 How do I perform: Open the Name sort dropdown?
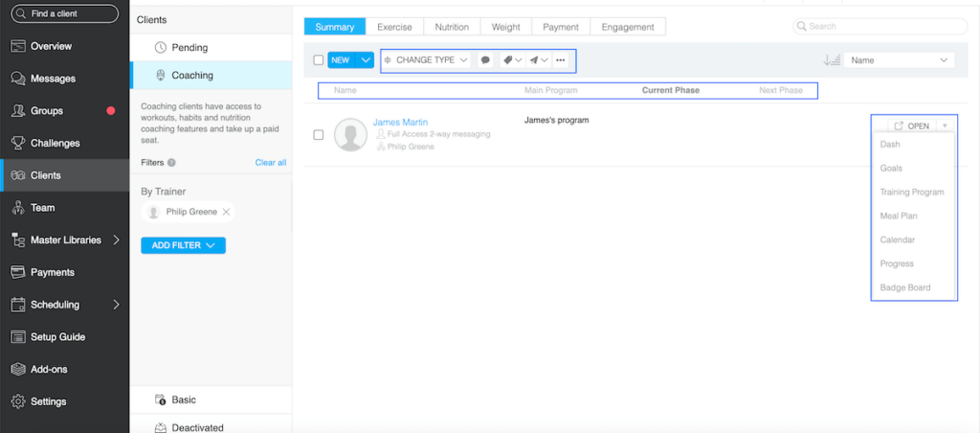point(900,60)
